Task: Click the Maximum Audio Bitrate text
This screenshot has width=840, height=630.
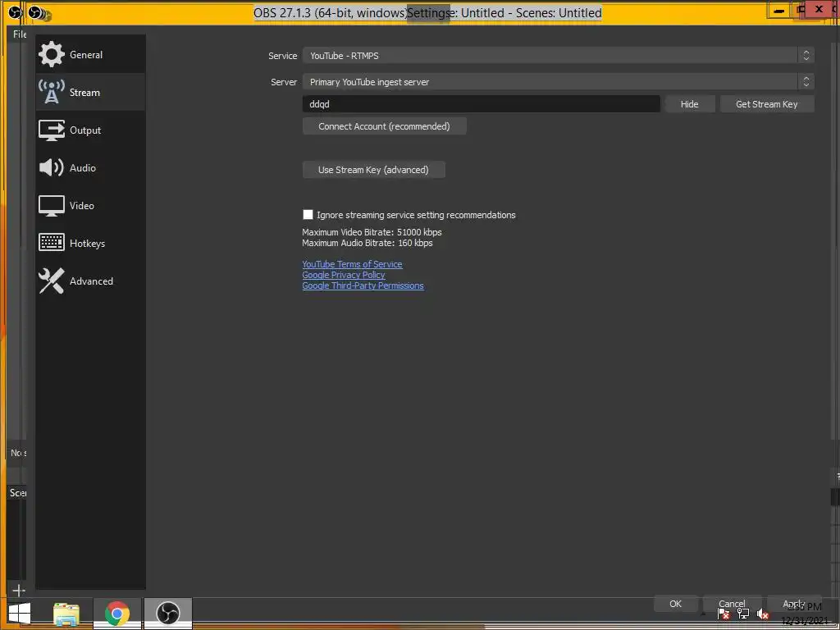Action: 367,243
